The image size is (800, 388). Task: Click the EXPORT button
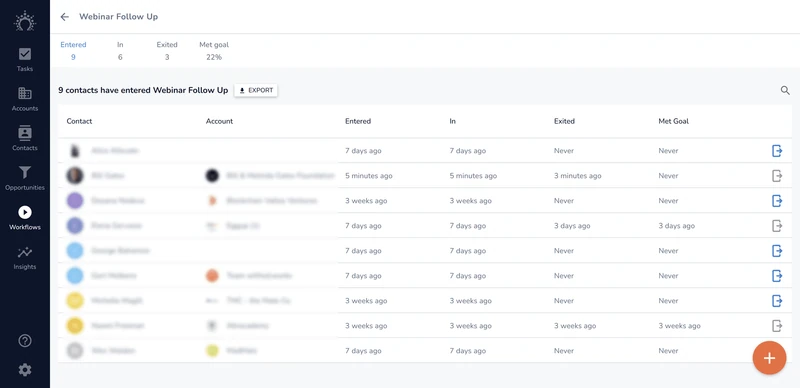[x=256, y=90]
